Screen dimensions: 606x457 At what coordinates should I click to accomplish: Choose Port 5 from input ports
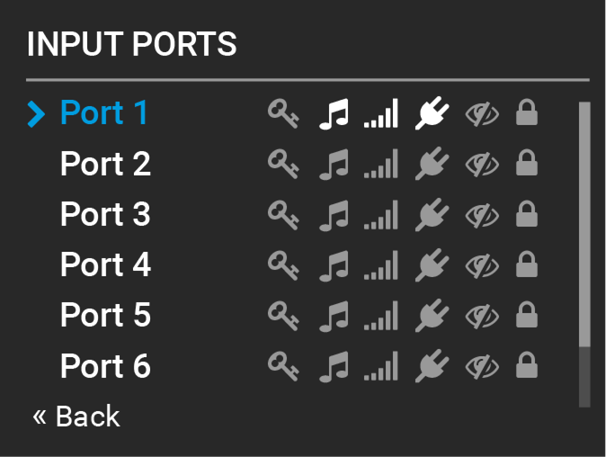pos(105,315)
